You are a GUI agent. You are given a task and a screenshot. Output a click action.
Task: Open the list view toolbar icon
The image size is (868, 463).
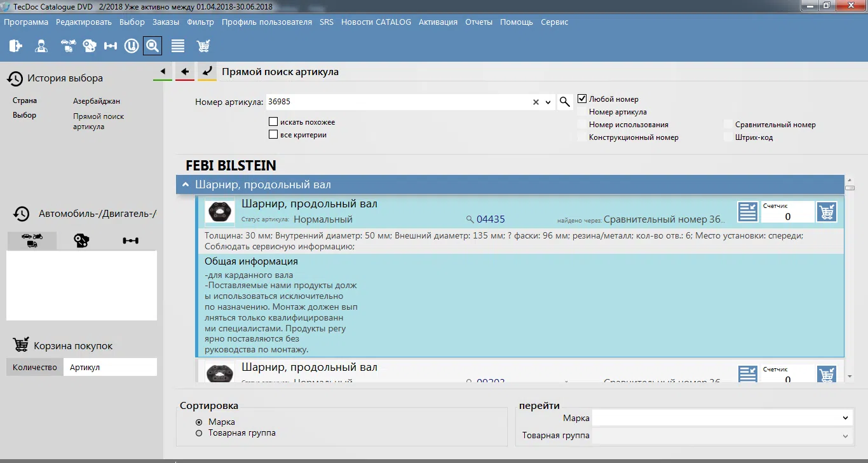click(178, 46)
